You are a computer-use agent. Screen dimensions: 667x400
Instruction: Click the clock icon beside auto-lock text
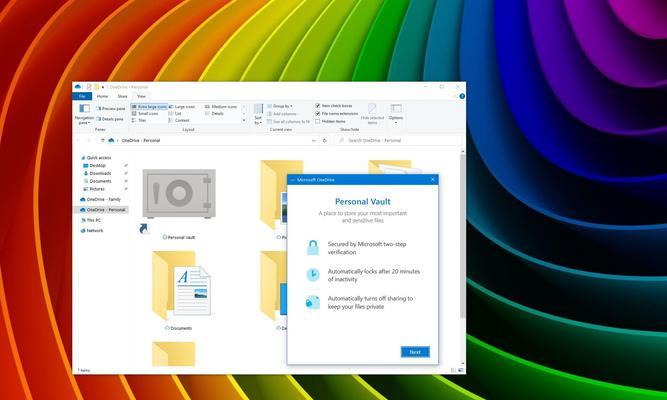(313, 274)
